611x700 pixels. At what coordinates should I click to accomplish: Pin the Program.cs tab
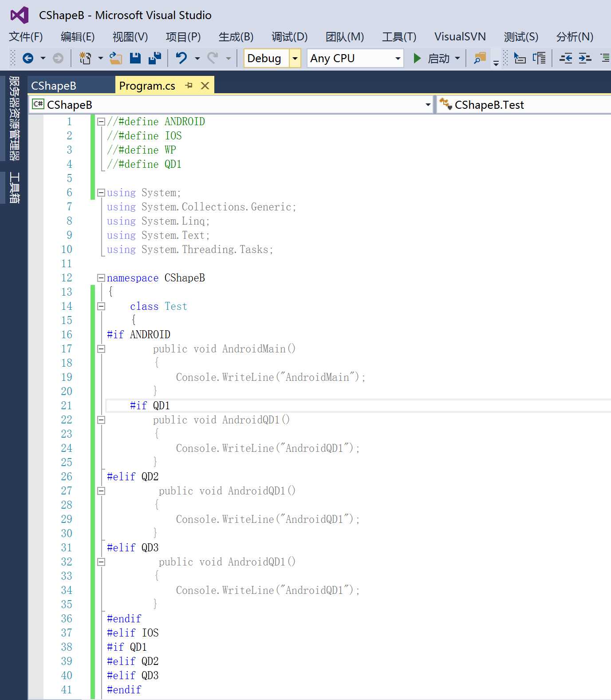(x=189, y=85)
